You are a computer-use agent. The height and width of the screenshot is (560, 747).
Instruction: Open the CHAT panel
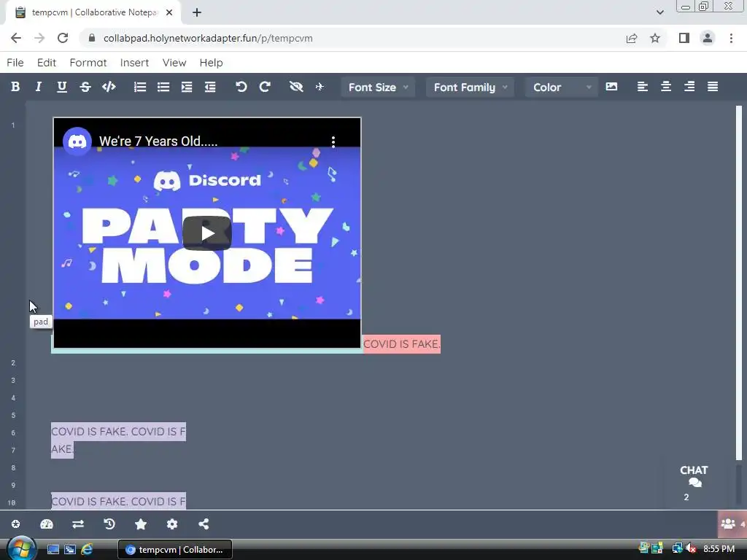694,483
